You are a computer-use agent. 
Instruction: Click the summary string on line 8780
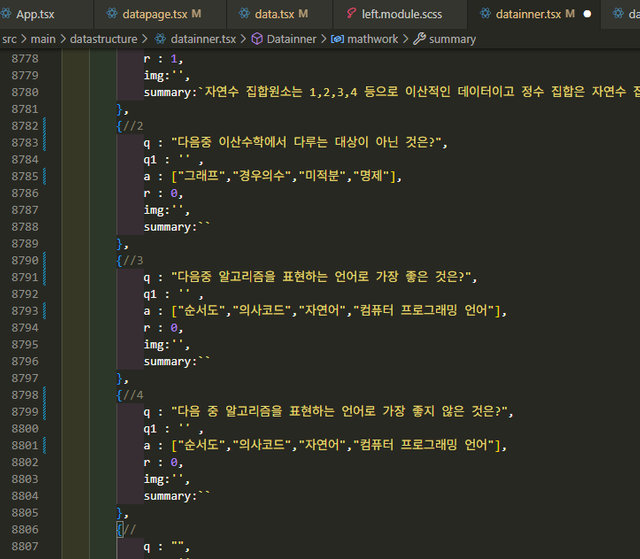419,92
